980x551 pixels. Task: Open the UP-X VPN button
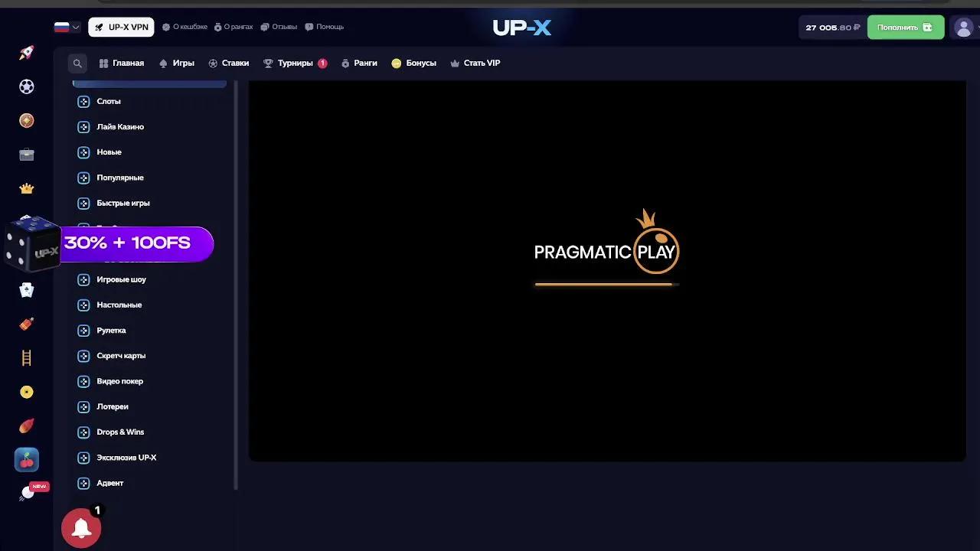121,27
